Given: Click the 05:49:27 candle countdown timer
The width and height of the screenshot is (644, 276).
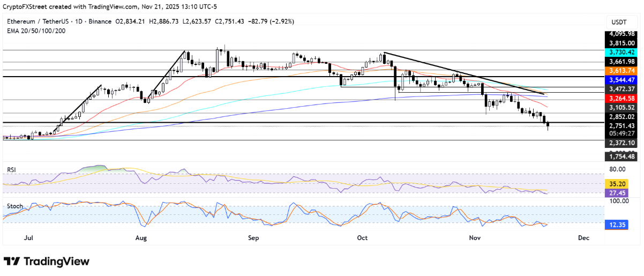Looking at the screenshot, I should pyautogui.click(x=620, y=133).
